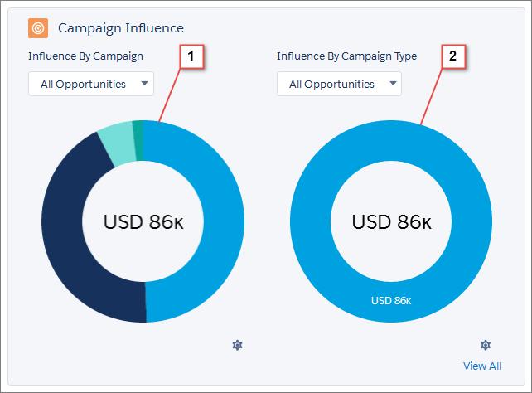Click the Campaign Influence heading
Viewport: 532px width, 393px height.
tap(121, 28)
